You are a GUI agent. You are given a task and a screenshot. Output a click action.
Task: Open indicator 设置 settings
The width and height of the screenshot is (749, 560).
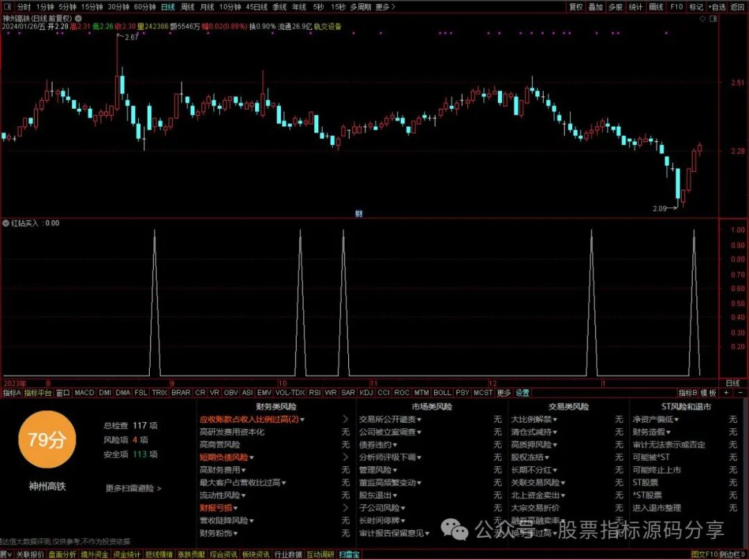(523, 392)
